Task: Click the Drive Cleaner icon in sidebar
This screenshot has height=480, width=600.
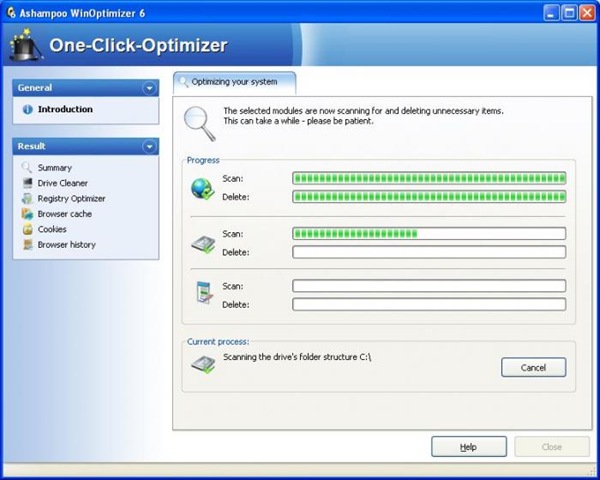Action: 27,183
